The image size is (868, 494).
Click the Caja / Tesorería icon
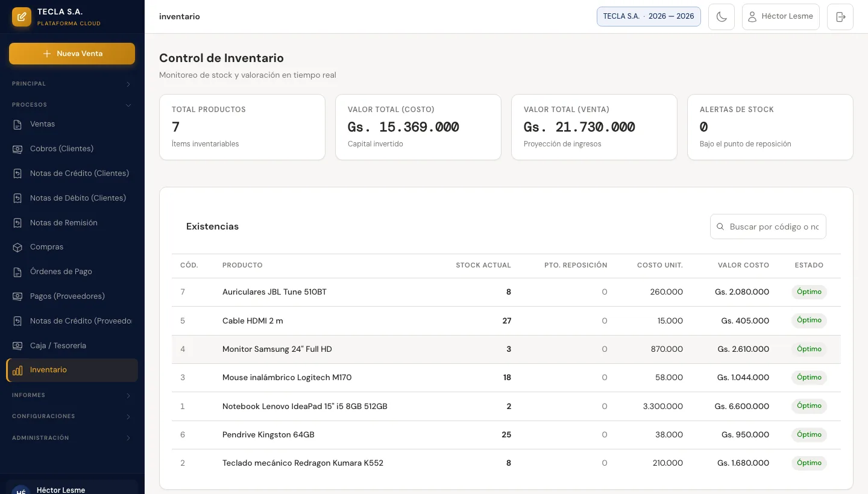[x=18, y=346]
